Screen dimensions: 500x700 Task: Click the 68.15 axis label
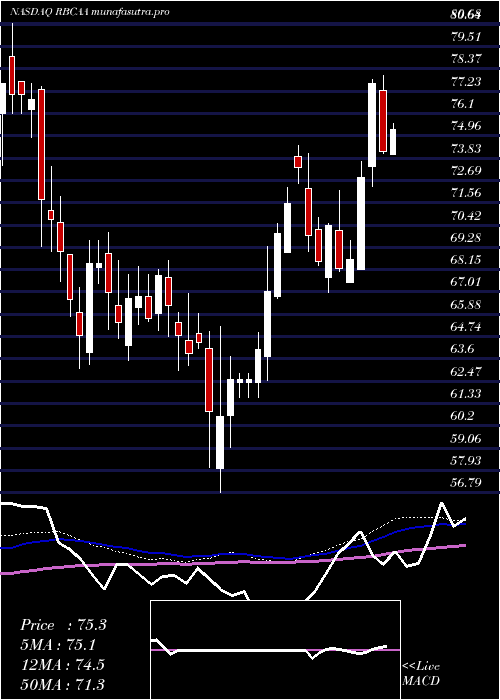click(466, 260)
